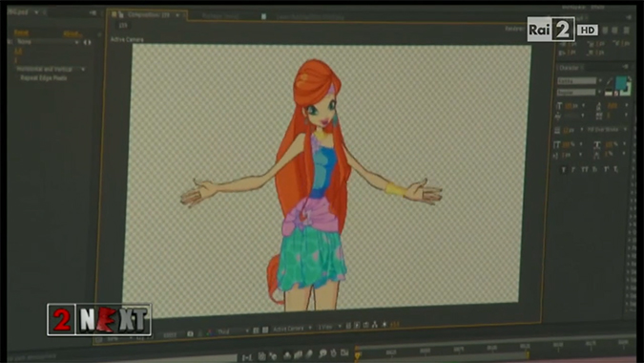Click the teal fill color swatch

coord(621,83)
